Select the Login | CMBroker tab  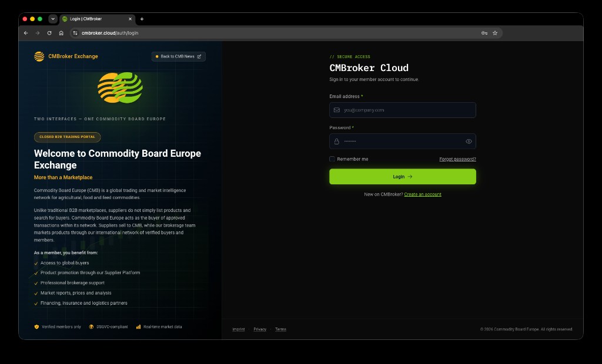coord(97,19)
